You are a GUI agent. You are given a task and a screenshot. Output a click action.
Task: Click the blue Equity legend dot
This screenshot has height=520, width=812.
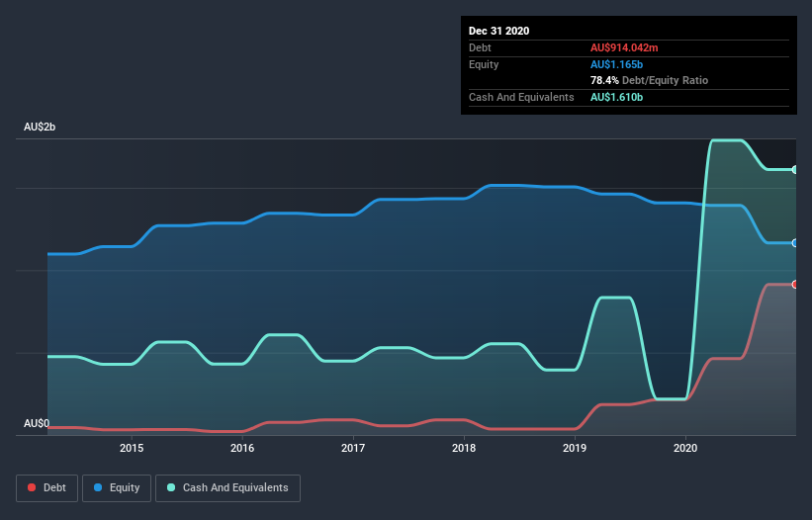pyautogui.click(x=98, y=487)
